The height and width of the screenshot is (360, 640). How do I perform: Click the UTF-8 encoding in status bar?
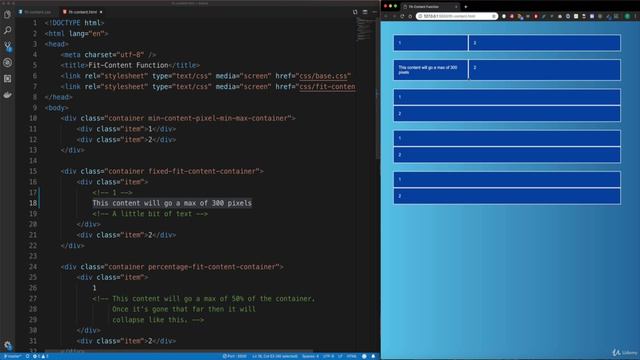click(329, 356)
